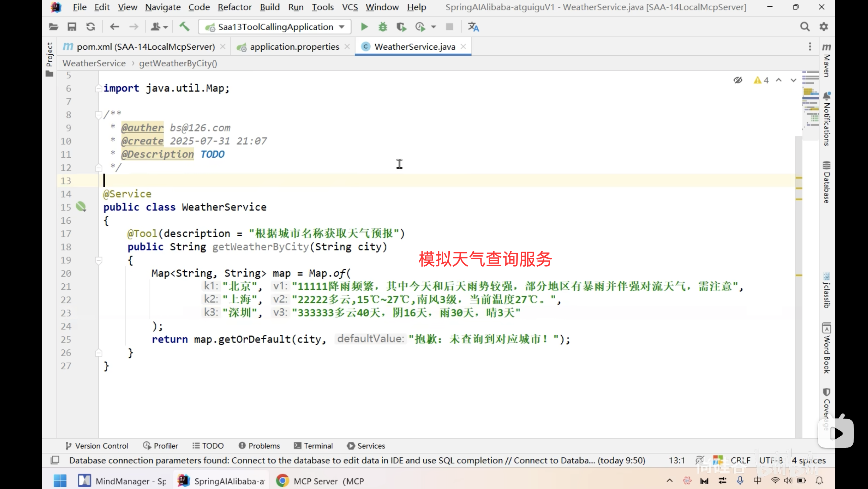Open the Refactor menu
This screenshot has height=489, width=868.
click(x=235, y=7)
